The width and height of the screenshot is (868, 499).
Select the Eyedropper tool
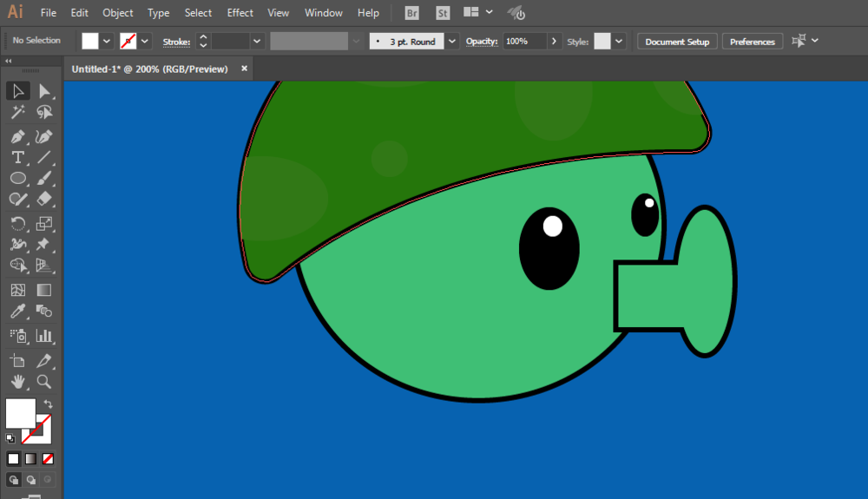(17, 312)
